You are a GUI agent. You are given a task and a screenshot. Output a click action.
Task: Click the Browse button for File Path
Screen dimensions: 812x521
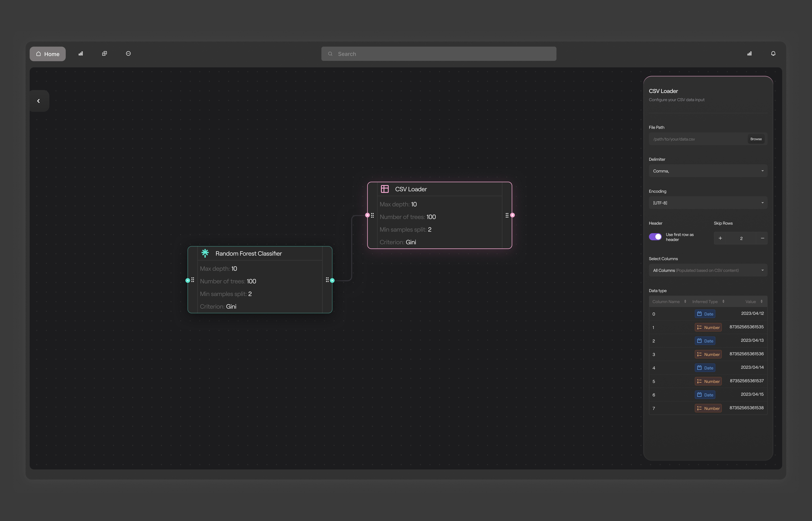click(x=756, y=139)
